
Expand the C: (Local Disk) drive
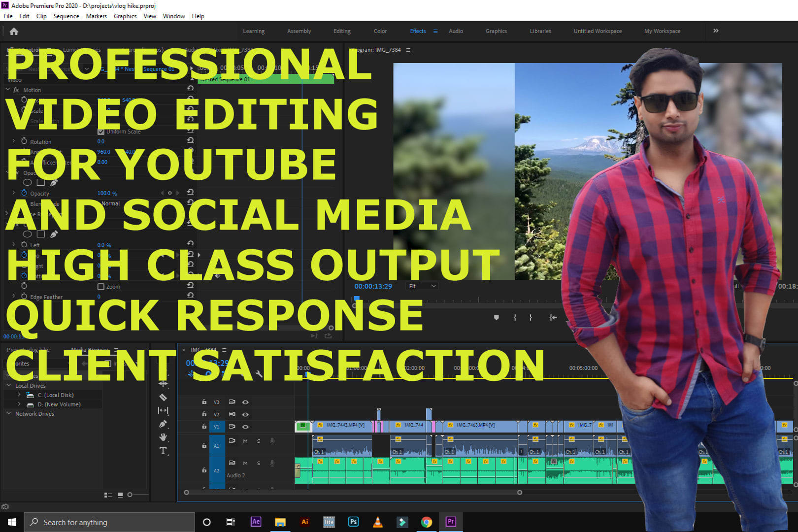[19, 395]
